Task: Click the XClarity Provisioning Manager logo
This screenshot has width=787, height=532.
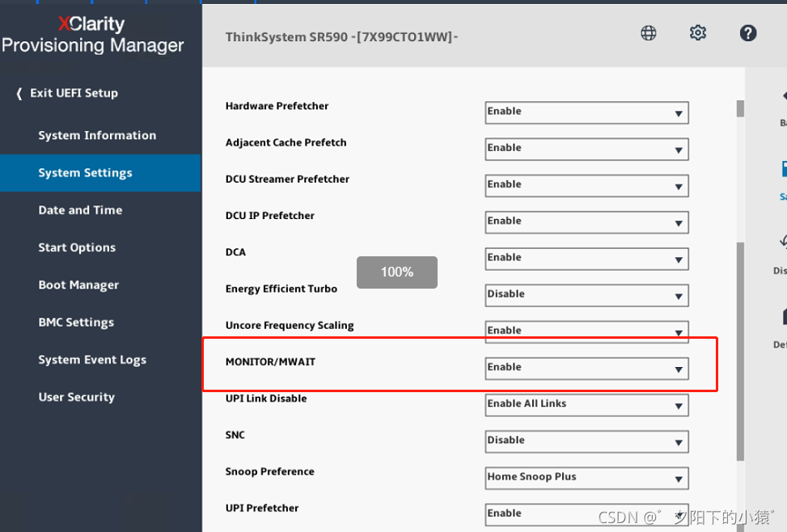Action: 93,35
